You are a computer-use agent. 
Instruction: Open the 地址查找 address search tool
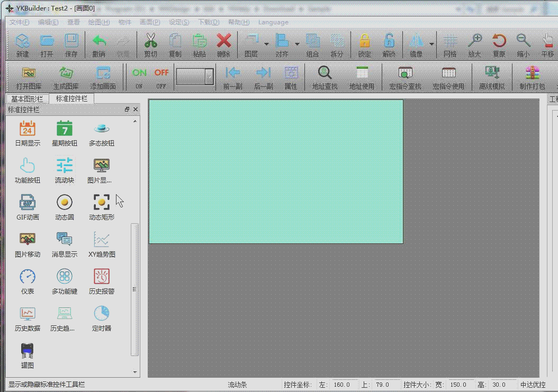point(325,77)
